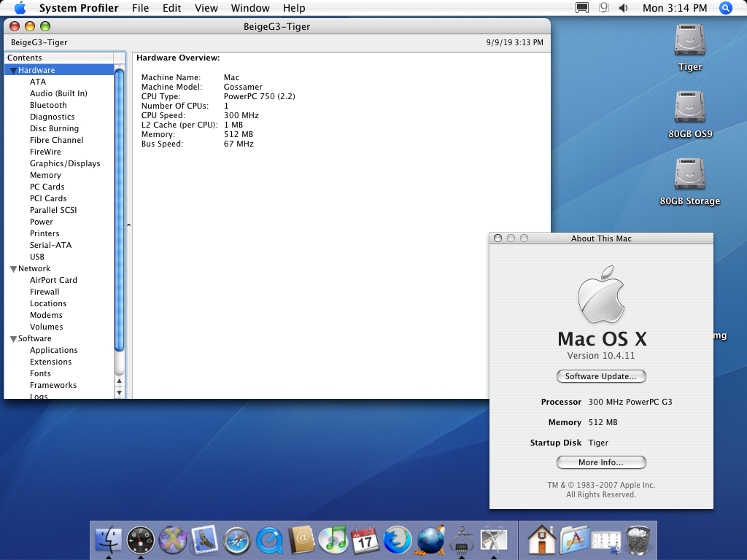Collapse the Hardware section triangle
This screenshot has width=747, height=560.
[x=13, y=71]
